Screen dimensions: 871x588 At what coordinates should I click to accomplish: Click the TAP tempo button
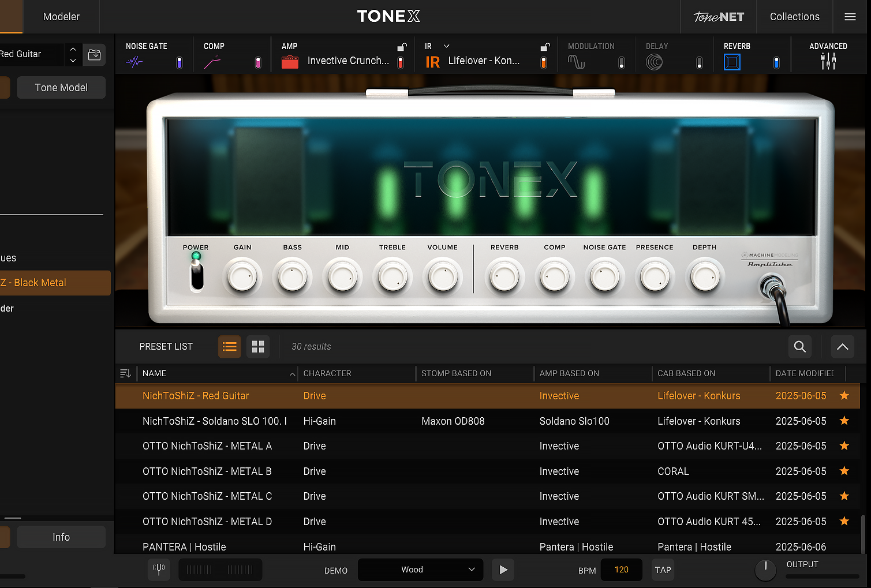(x=663, y=570)
